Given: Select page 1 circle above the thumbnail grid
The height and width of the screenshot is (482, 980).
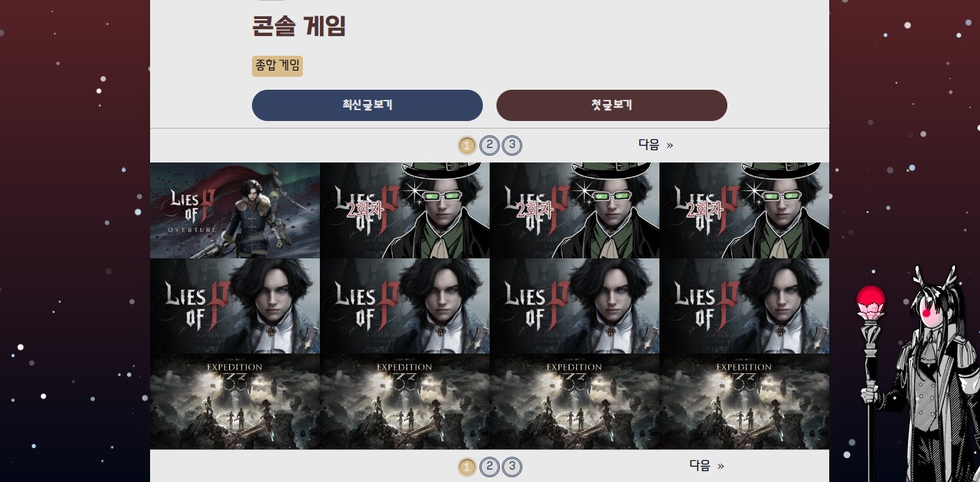Looking at the screenshot, I should click(x=467, y=145).
